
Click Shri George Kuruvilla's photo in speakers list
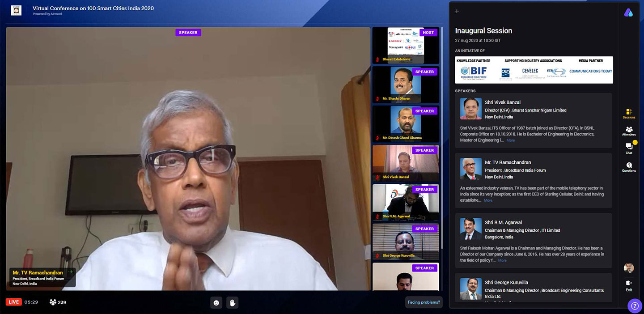coord(471,289)
